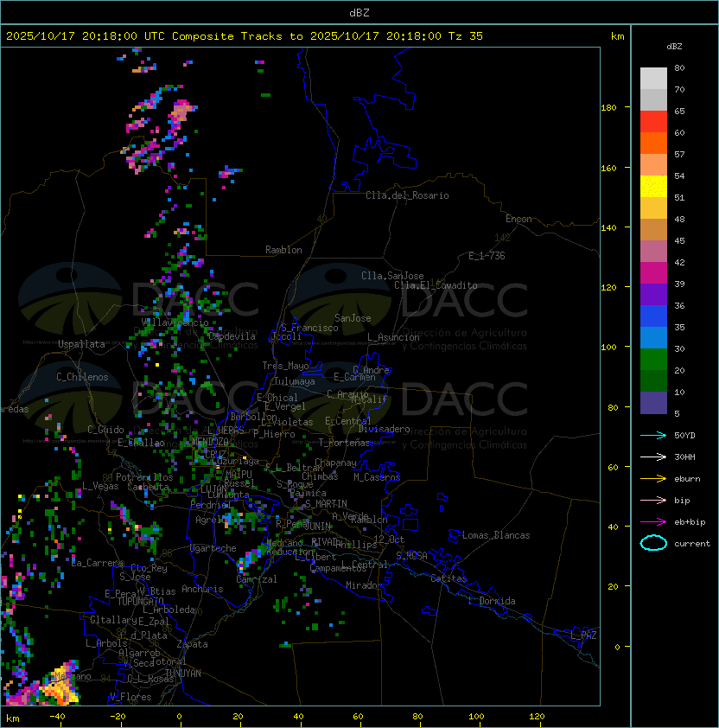Select the dark green 20-10 dBZ swatch
The height and width of the screenshot is (728, 719).
pos(653,380)
